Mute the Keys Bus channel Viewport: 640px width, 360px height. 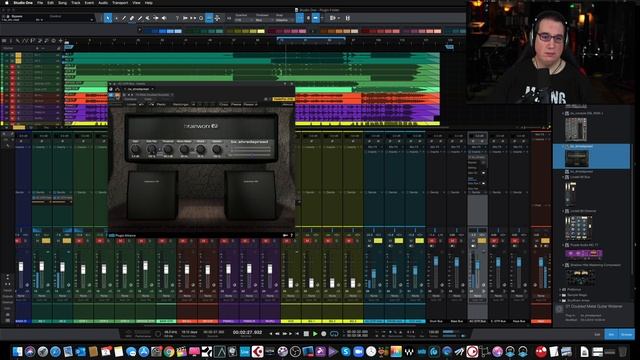(515, 241)
